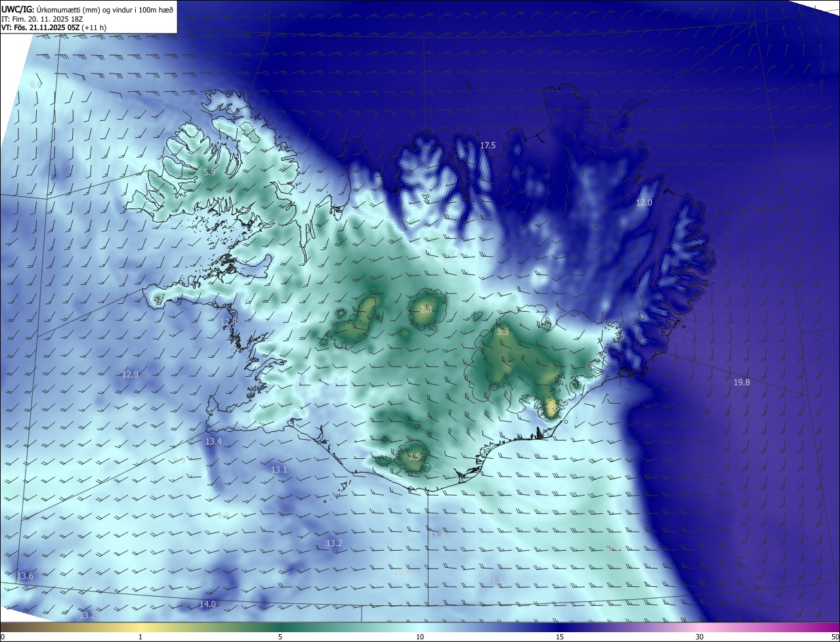Click the 17.5 value label on the map
The height and width of the screenshot is (642, 840).
pos(488,146)
